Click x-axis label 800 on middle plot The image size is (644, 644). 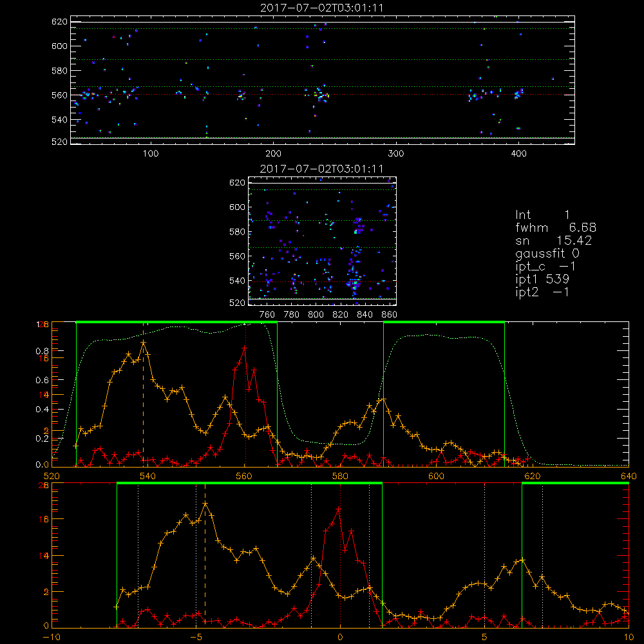tap(316, 315)
